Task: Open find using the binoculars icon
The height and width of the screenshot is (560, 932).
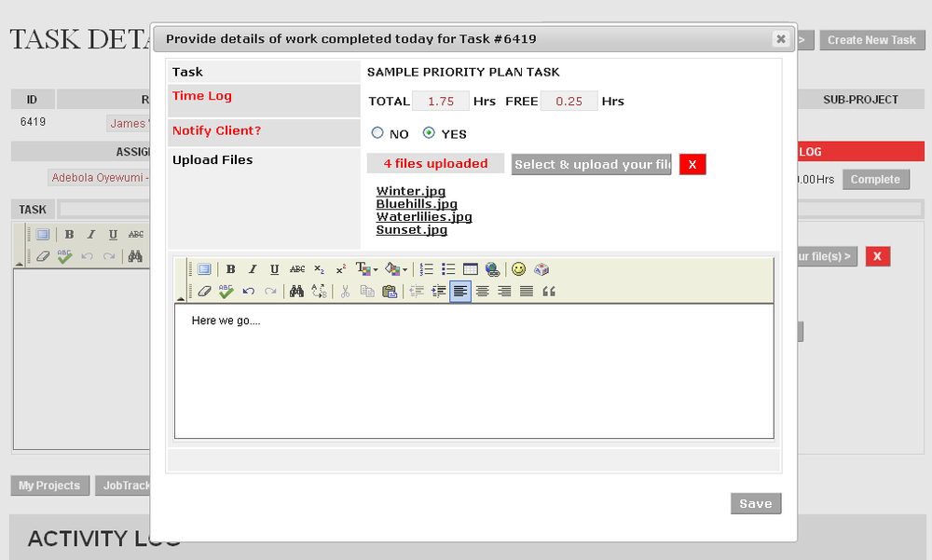Action: pyautogui.click(x=296, y=291)
